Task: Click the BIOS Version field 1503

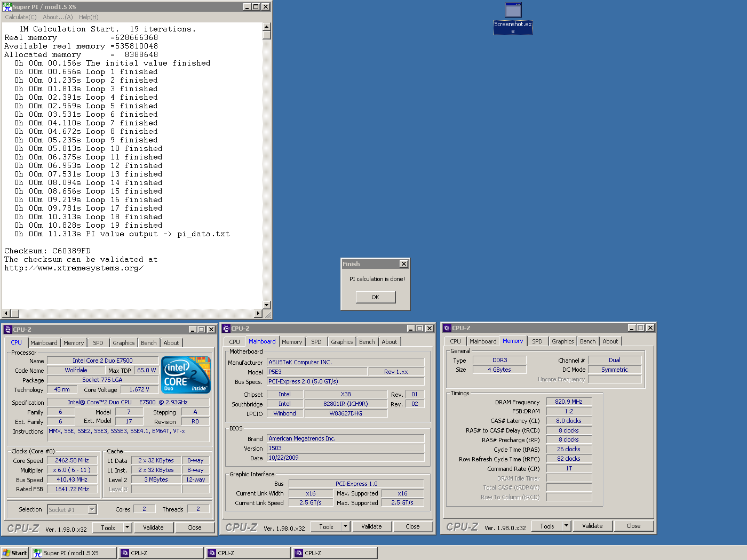Action: tap(346, 448)
